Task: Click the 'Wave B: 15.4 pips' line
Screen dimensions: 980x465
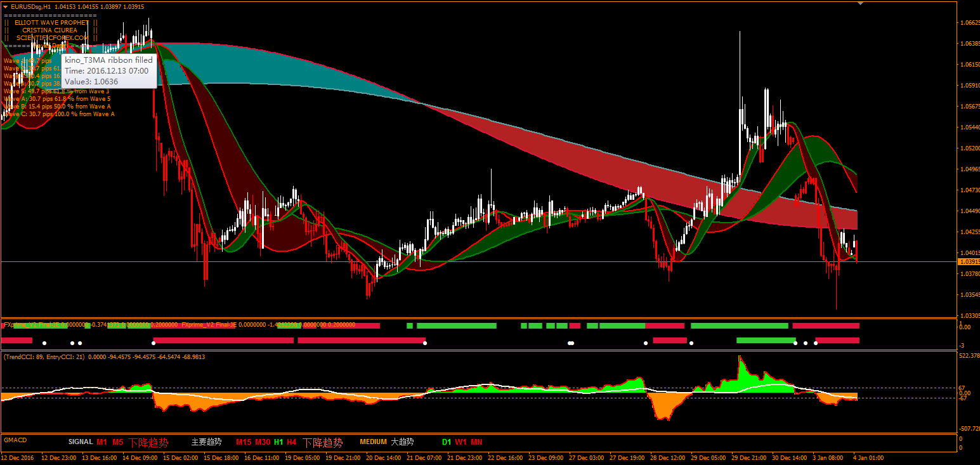Action: [x=57, y=107]
